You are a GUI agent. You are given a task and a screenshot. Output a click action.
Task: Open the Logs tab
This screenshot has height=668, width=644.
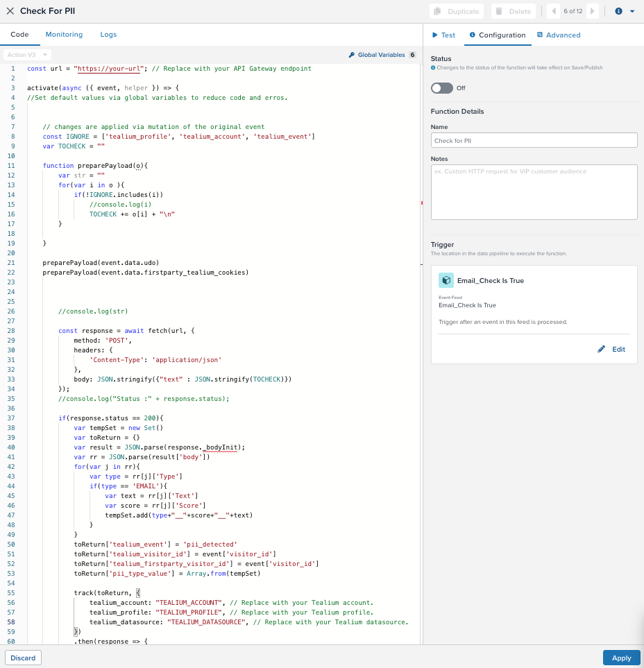click(x=108, y=35)
